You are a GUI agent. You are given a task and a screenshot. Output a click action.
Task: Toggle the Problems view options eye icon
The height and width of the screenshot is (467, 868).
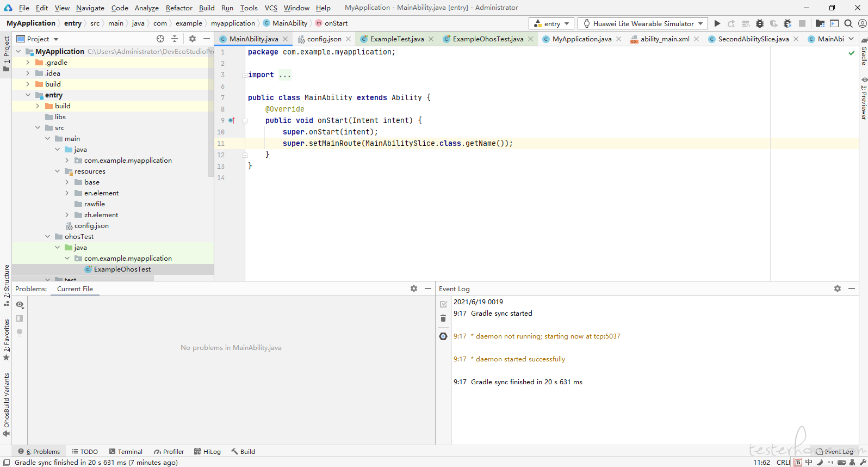coord(20,304)
